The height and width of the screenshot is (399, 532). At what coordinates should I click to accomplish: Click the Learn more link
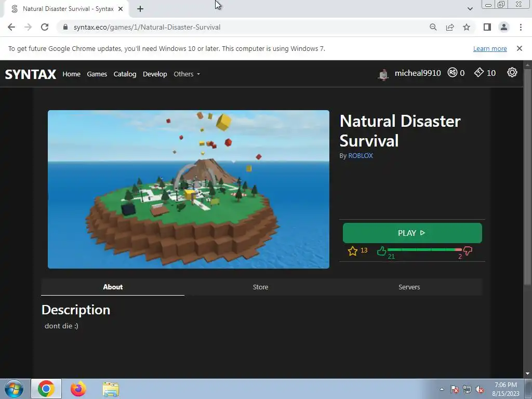(x=490, y=48)
